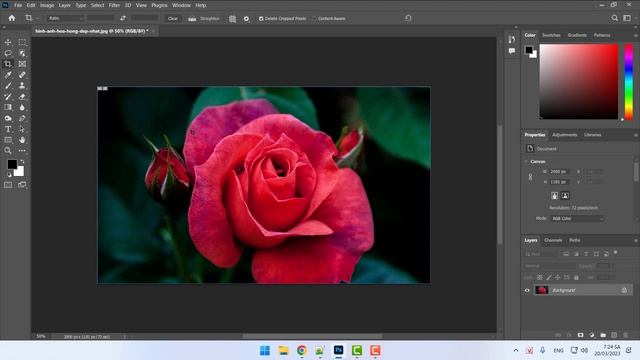The image size is (640, 360).
Task: Close the open jpg document tab
Action: click(x=153, y=31)
